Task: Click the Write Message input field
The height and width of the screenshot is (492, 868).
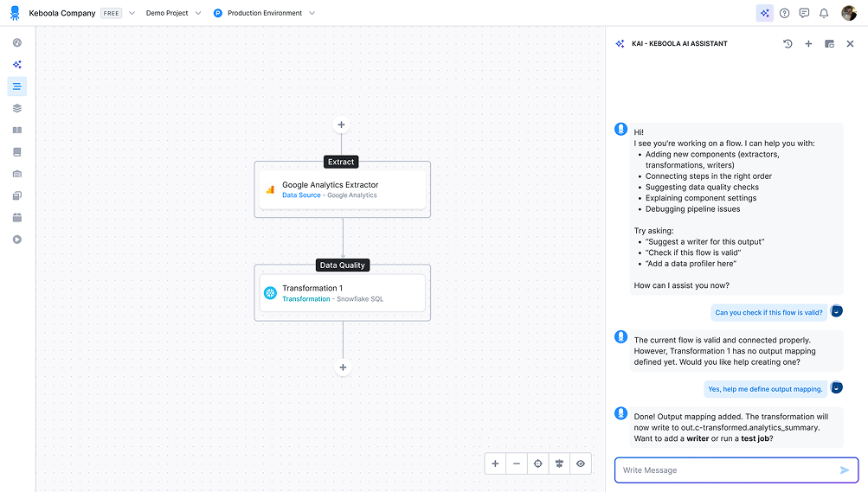Action: 736,470
